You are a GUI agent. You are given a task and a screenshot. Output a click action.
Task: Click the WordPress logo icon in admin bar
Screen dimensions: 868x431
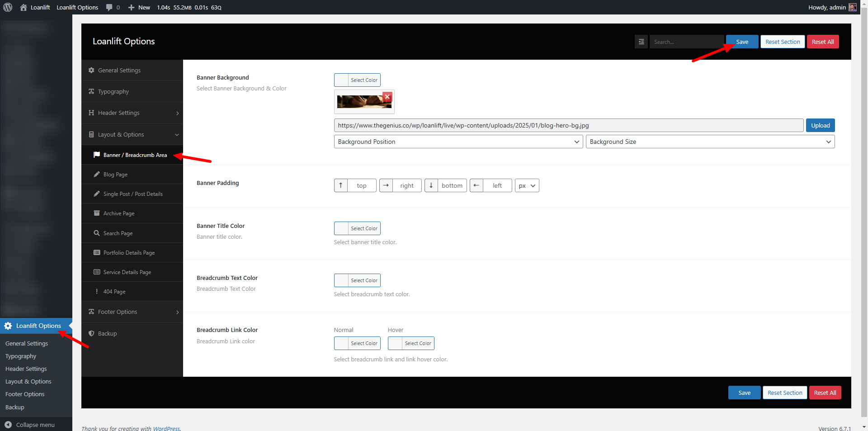pos(8,7)
